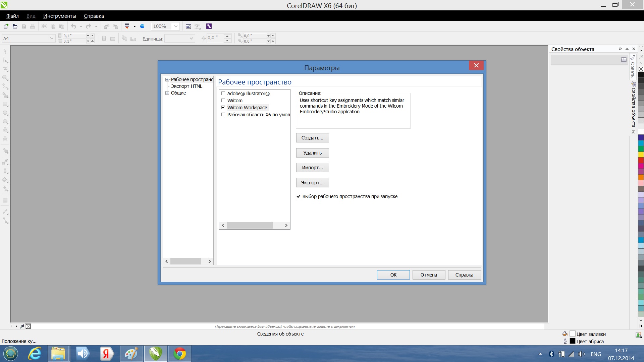Image resolution: width=644 pixels, height=362 pixels.
Task: Click the fill bucket icon in status bar
Action: (565, 334)
